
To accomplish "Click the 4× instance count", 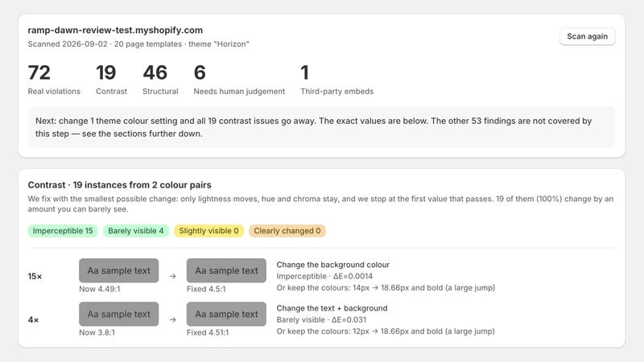I will click(33, 319).
